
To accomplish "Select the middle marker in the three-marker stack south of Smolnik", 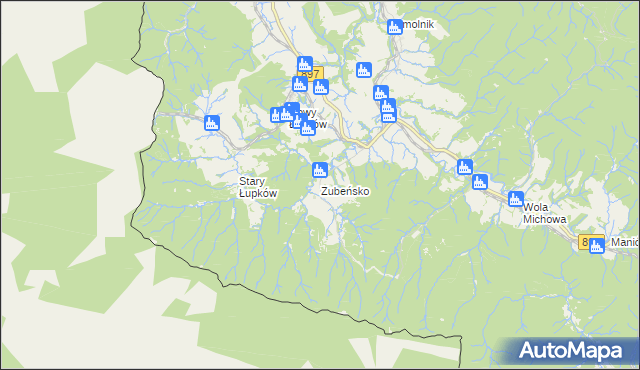I will [388, 106].
